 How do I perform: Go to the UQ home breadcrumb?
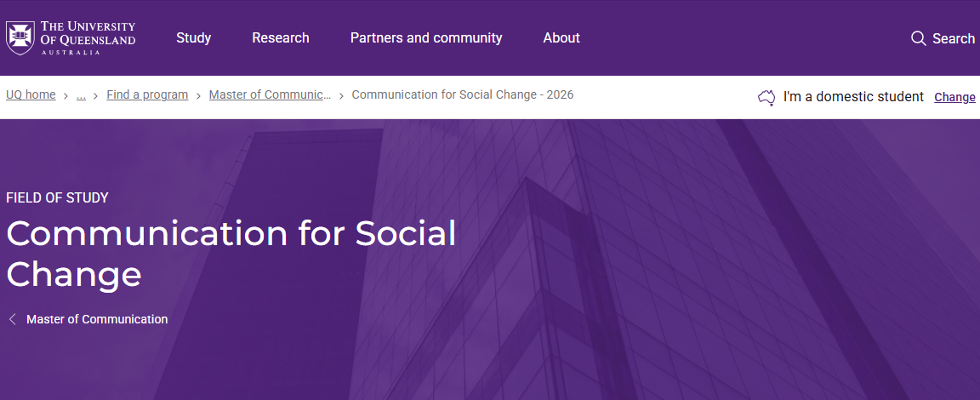point(31,94)
